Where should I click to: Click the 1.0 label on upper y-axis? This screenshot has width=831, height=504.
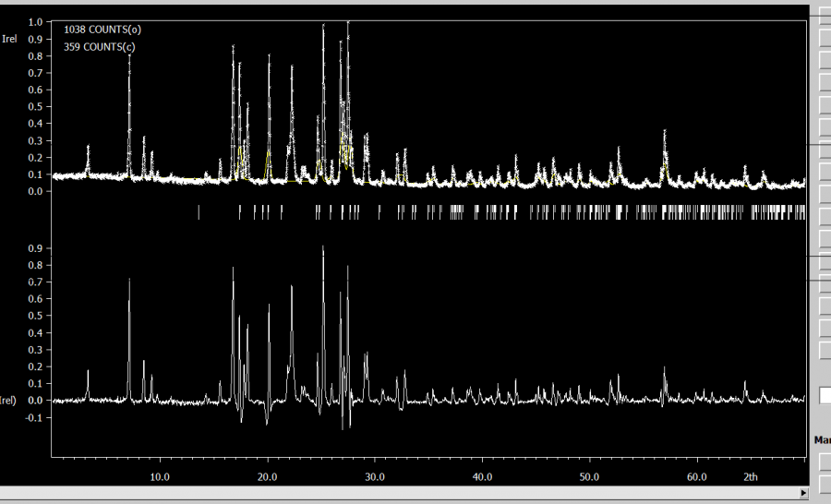tap(36, 21)
